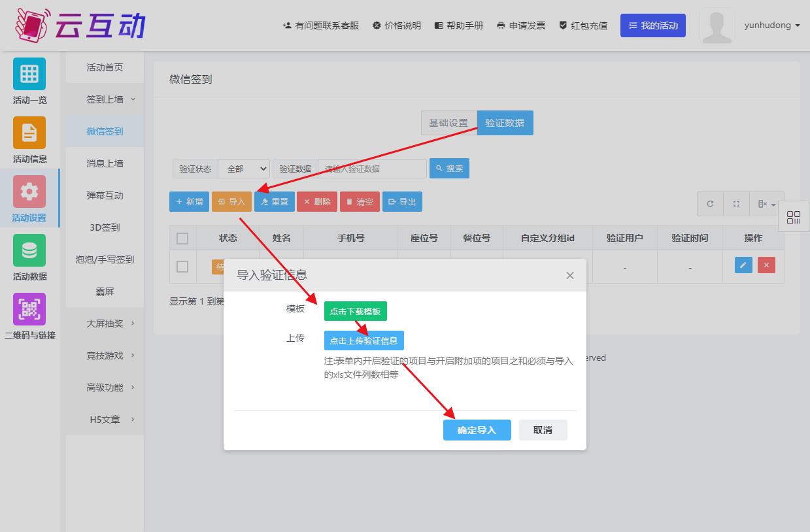Open the column visibility dropdown

click(766, 204)
